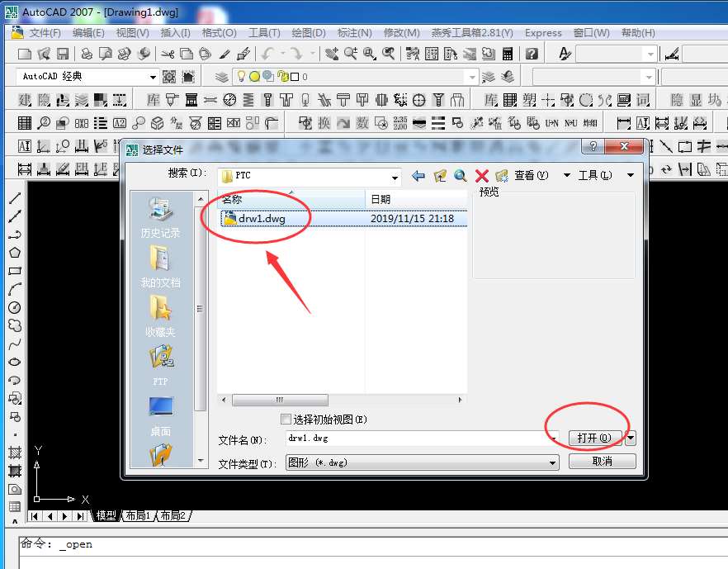728x569 pixels.
Task: Open the Express menu
Action: (x=543, y=33)
